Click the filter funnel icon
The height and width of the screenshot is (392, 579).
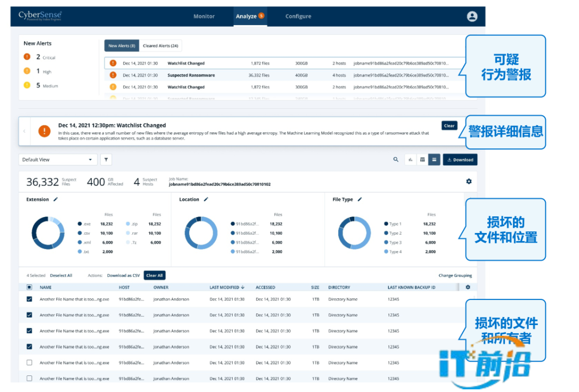[x=106, y=160]
